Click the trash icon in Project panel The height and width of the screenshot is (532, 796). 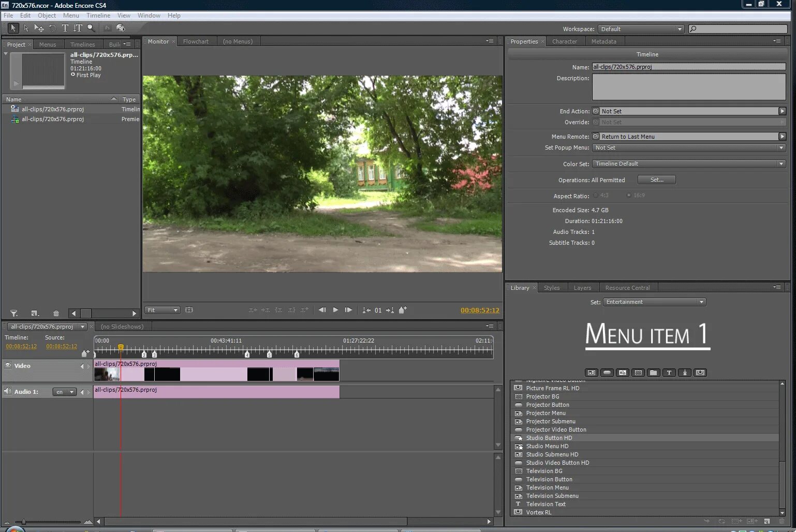click(56, 313)
